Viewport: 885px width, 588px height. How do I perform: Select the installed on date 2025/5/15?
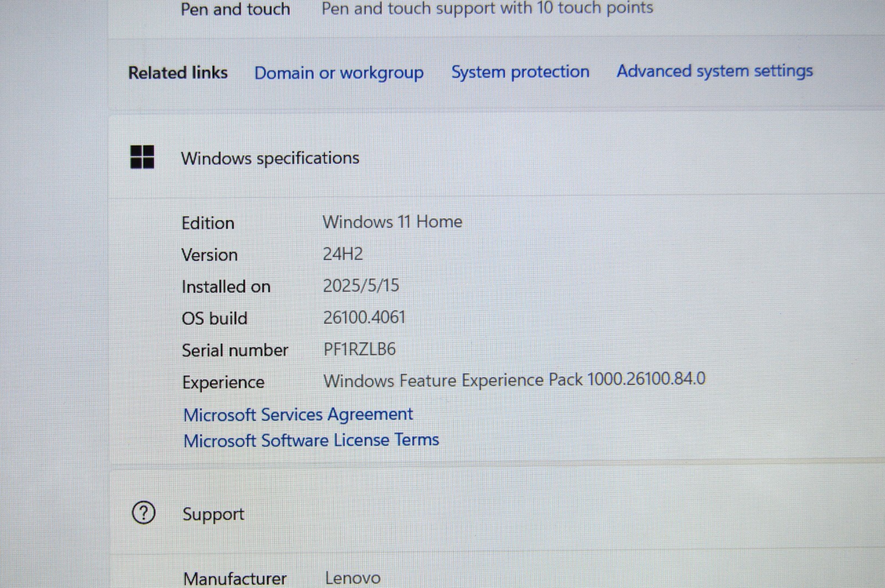point(361,285)
